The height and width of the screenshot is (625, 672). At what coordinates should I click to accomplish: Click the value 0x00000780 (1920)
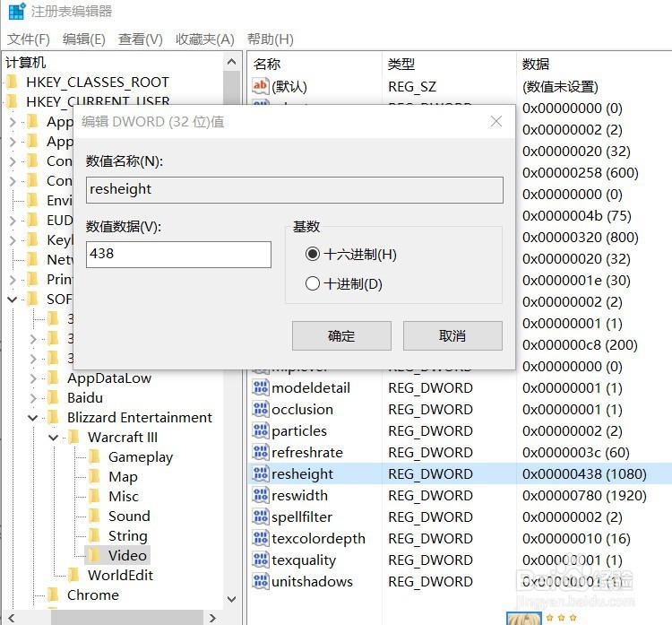[x=584, y=496]
